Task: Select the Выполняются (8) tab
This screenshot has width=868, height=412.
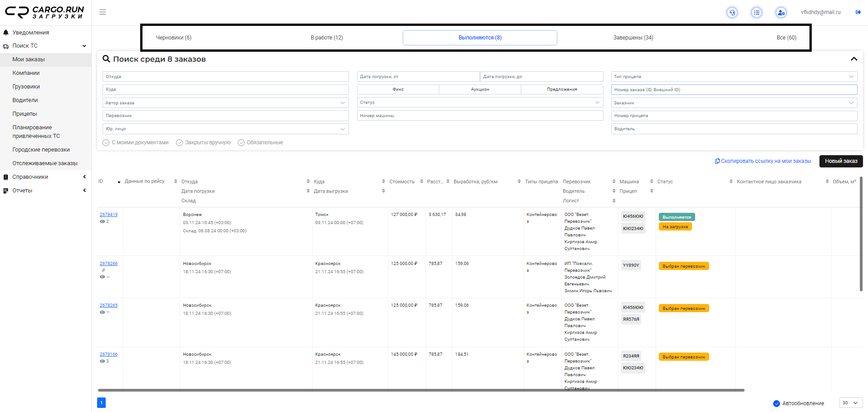Action: [480, 38]
